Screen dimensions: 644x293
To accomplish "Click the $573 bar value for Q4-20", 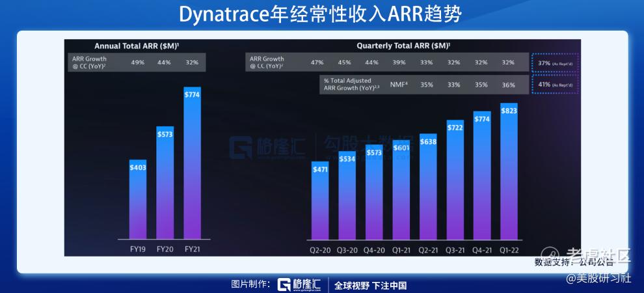I will 374,152.
